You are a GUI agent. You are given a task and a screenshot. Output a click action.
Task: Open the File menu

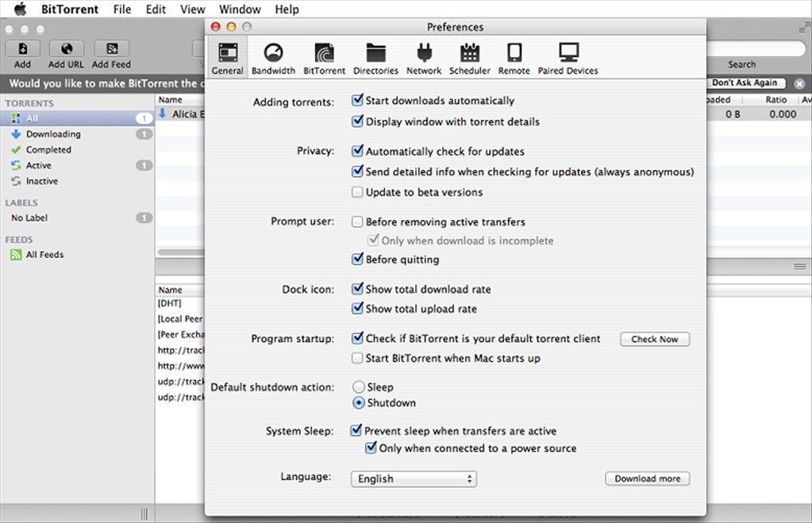click(x=122, y=9)
